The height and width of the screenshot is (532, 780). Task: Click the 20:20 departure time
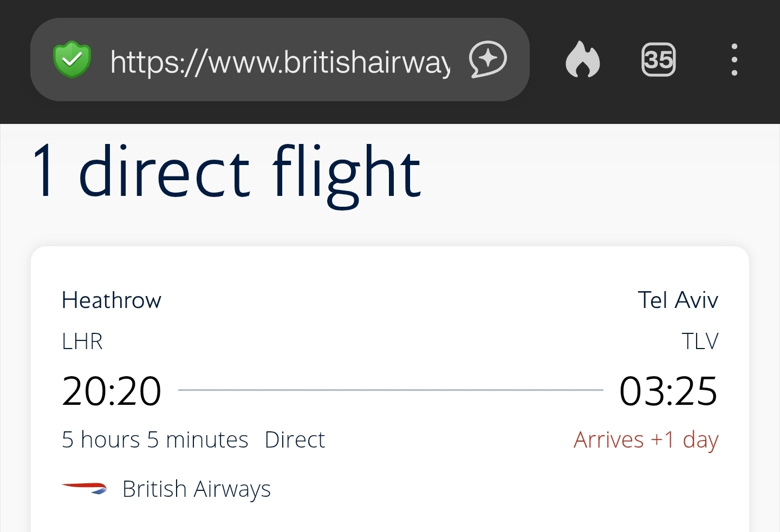click(x=112, y=391)
